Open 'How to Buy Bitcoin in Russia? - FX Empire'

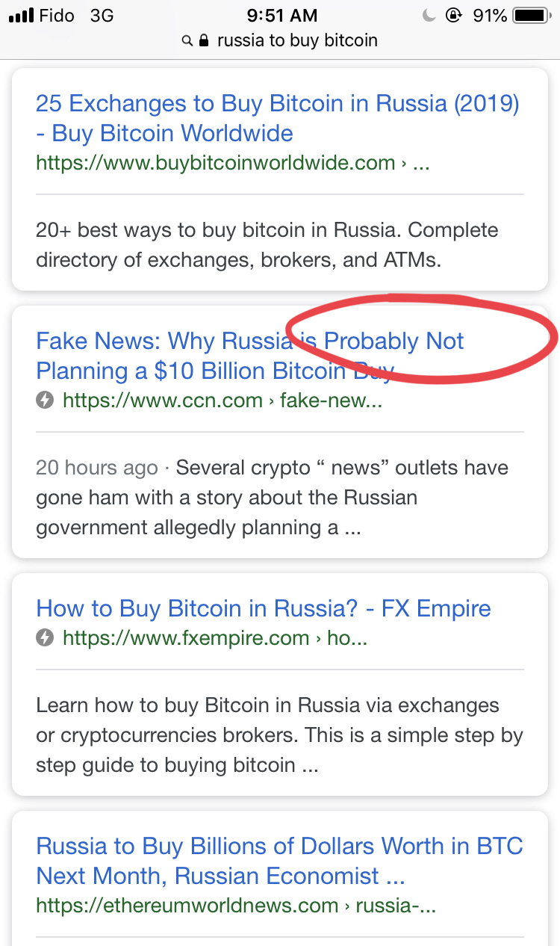coord(263,608)
